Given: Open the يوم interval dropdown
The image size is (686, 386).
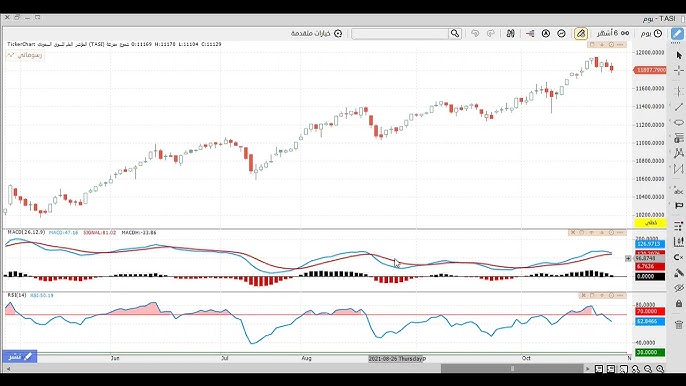Looking at the screenshot, I should pos(651,34).
